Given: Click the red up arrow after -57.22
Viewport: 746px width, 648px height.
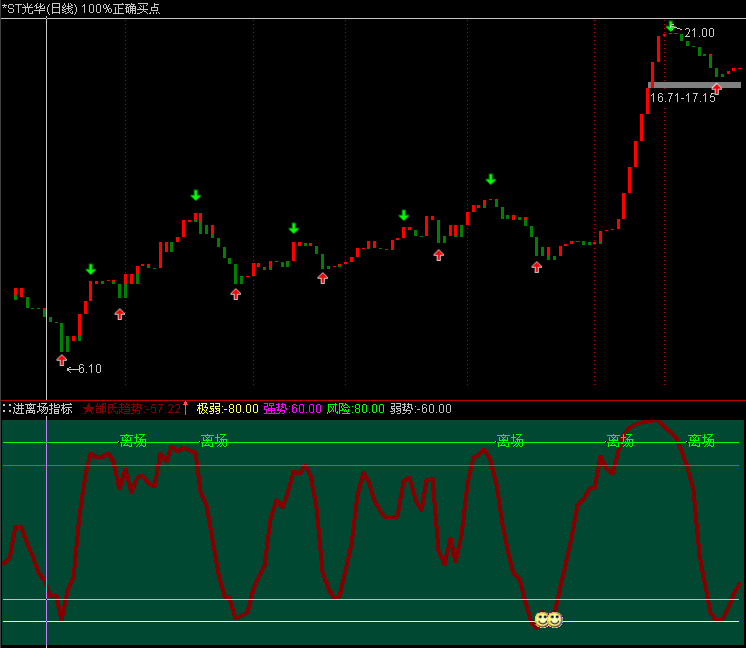Looking at the screenshot, I should [x=186, y=408].
